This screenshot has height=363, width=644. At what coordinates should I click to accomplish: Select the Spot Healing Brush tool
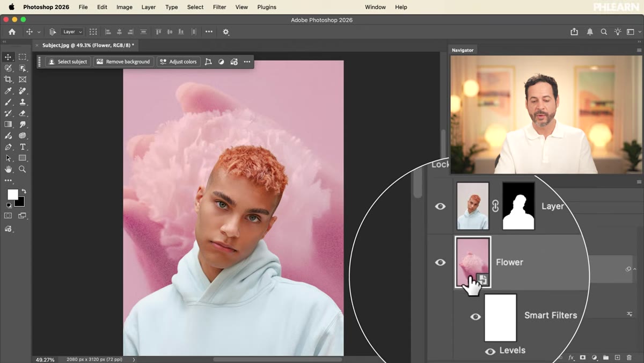click(x=23, y=91)
